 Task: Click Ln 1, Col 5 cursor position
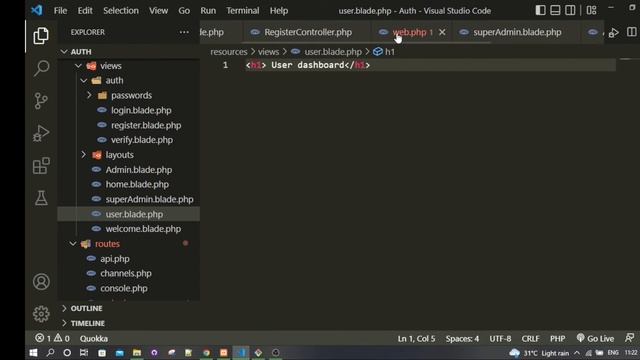416,339
